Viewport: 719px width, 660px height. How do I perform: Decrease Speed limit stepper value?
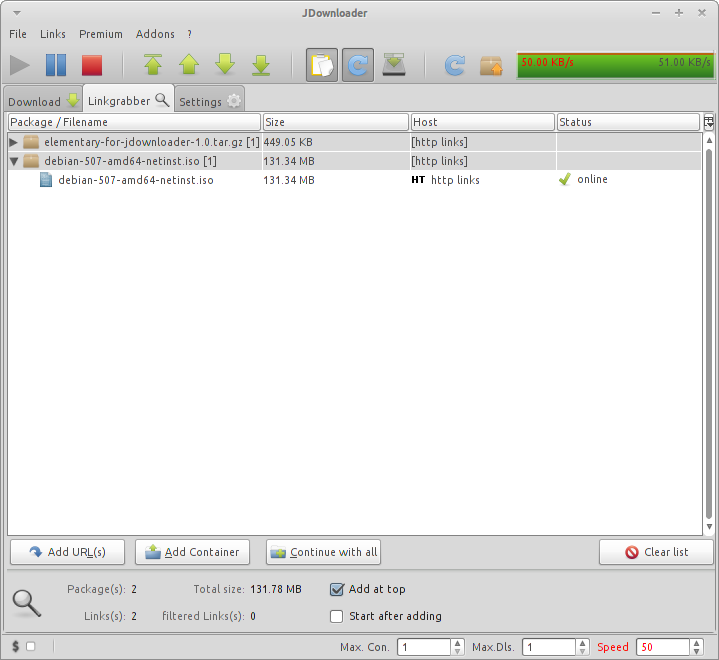pos(697,651)
